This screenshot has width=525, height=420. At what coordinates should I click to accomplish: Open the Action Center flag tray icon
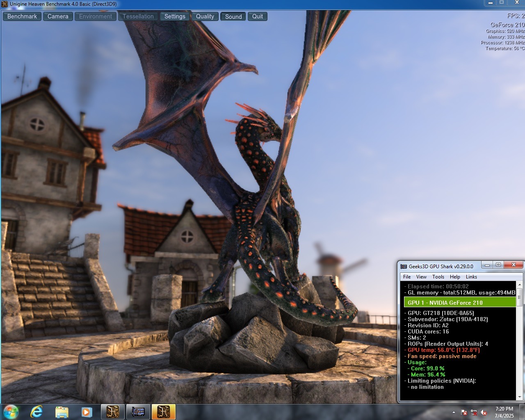point(464,412)
